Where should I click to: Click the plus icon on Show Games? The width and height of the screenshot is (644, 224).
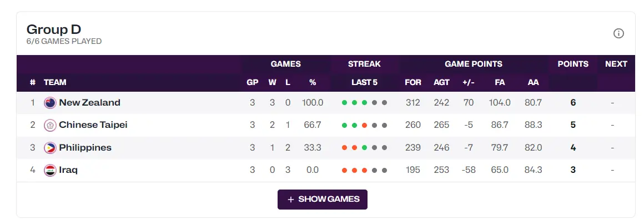[x=291, y=200]
